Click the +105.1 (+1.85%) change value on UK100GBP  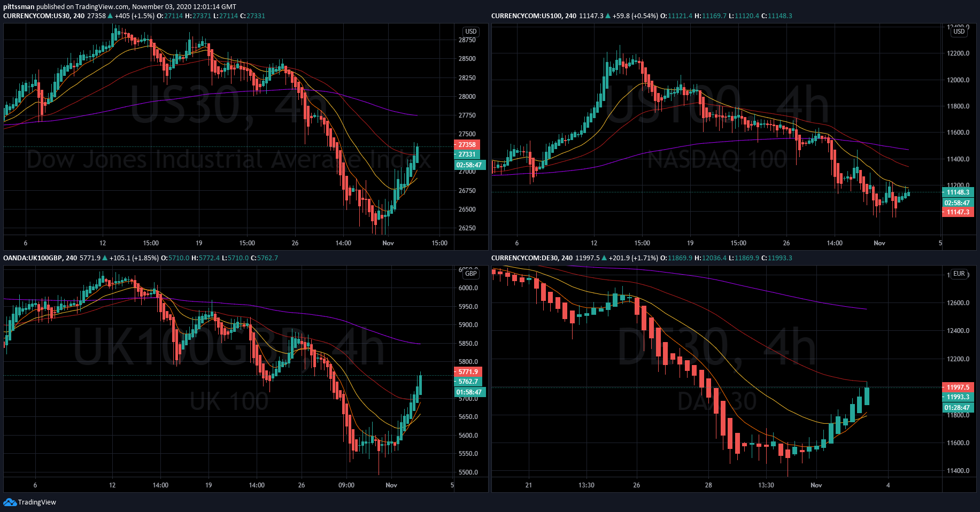coord(134,258)
